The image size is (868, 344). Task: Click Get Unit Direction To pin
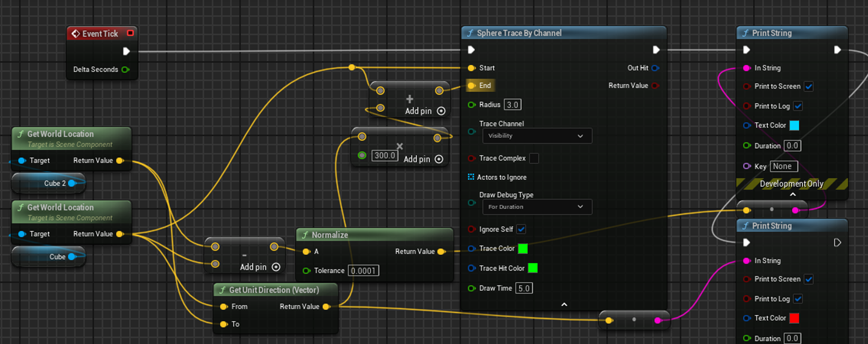[224, 324]
